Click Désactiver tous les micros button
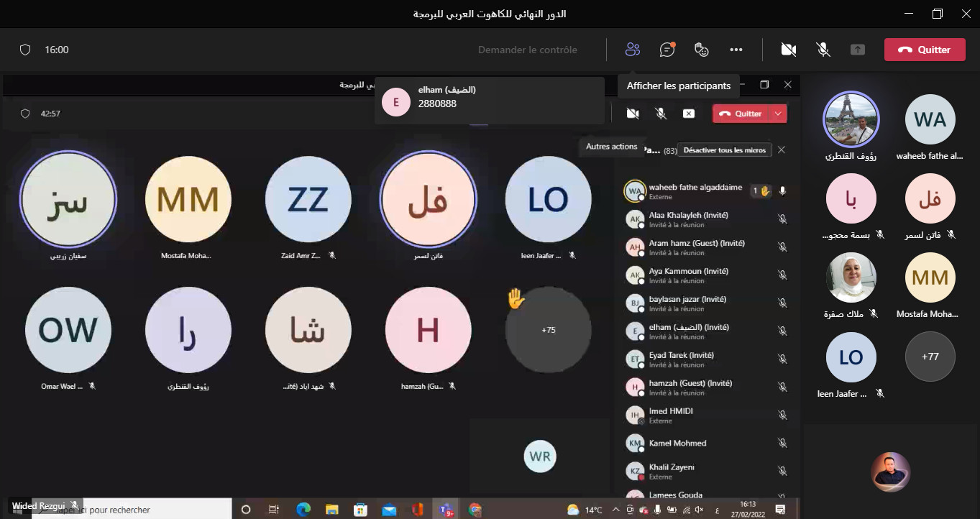Viewport: 980px width, 519px height. (724, 150)
